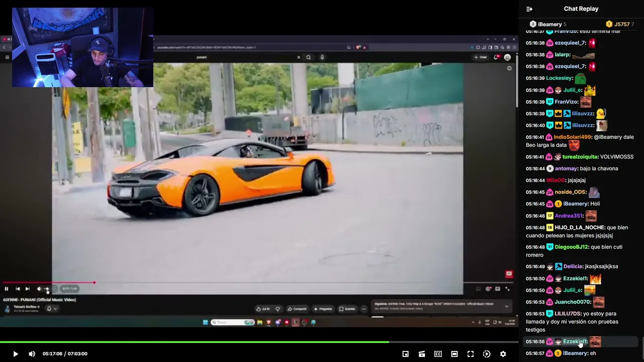This screenshot has width=644, height=362.
Task: Click the subscriber badge next to Andrea351
Action: click(x=550, y=216)
